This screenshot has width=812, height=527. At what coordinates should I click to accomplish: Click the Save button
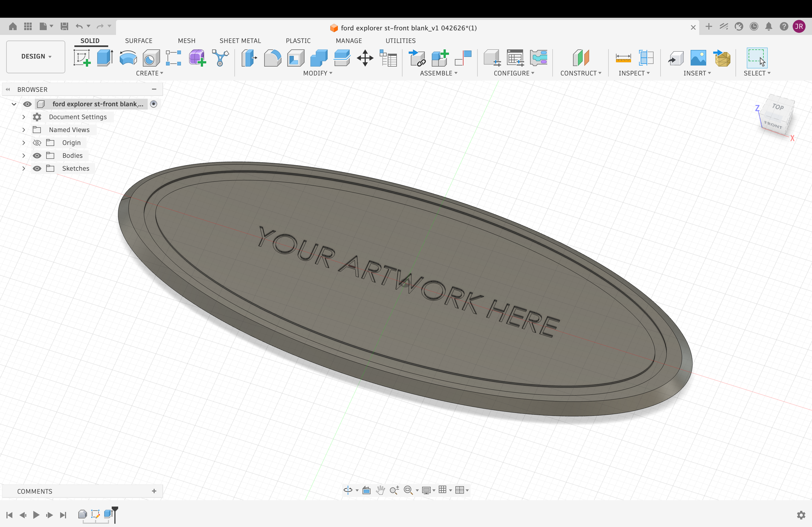[x=64, y=26]
